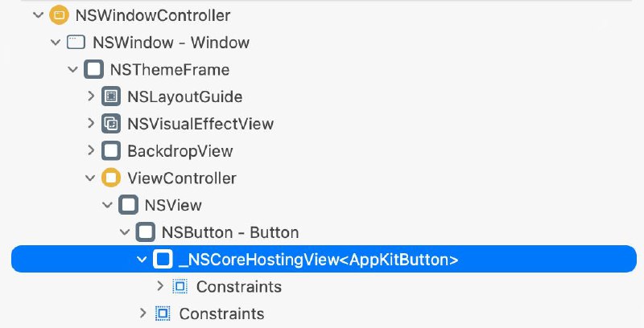Image resolution: width=644 pixels, height=328 pixels.
Task: Expand the NSVisualEffectView node
Action: click(x=91, y=124)
